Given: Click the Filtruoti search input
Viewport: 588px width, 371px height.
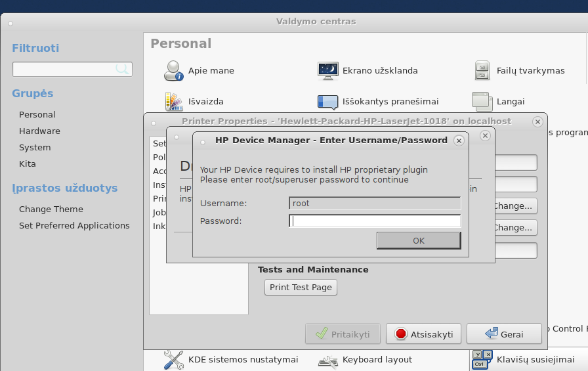Looking at the screenshot, I should tap(72, 70).
